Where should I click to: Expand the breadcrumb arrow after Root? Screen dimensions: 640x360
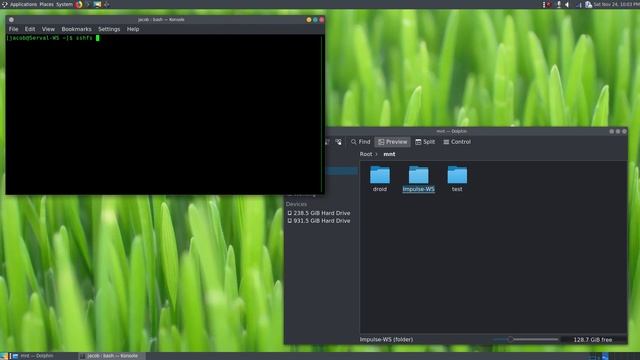pos(376,154)
